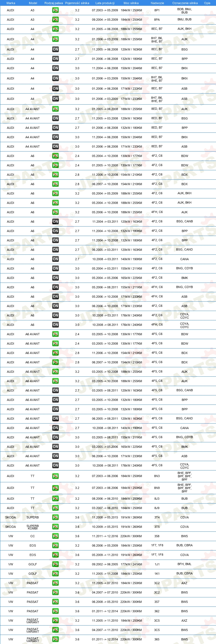Click the '8N9' body code cell
The image size is (216, 644).
(157, 488)
